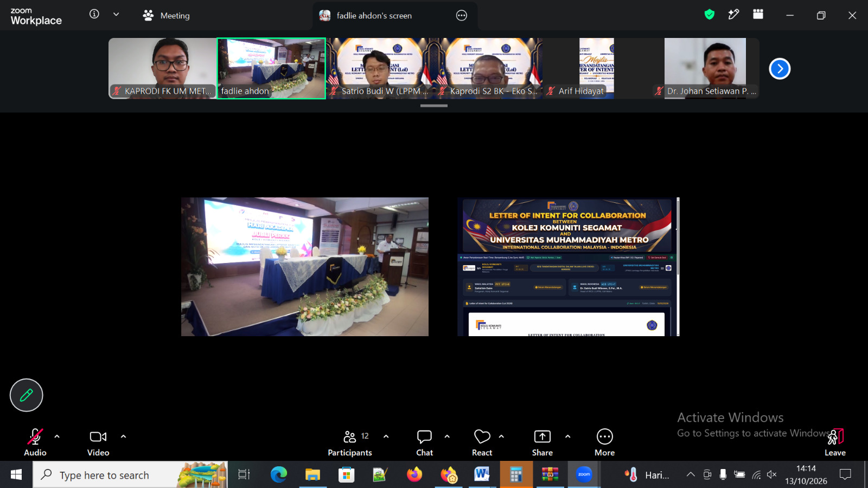Open the More options menu
This screenshot has height=488, width=868.
[605, 442]
